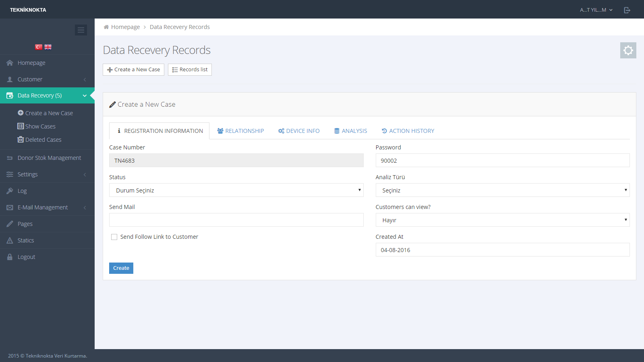Click the blue Create button
This screenshot has height=362, width=644.
[x=121, y=268]
